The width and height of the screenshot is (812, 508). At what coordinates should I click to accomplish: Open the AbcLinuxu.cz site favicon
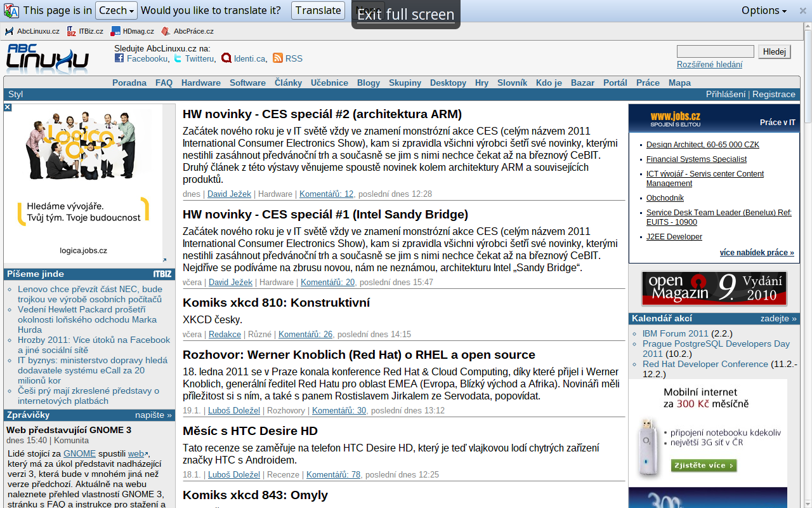(x=10, y=31)
